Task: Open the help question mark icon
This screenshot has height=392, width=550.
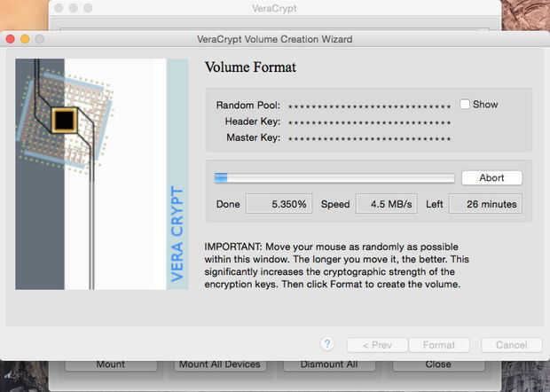Action: [x=327, y=344]
